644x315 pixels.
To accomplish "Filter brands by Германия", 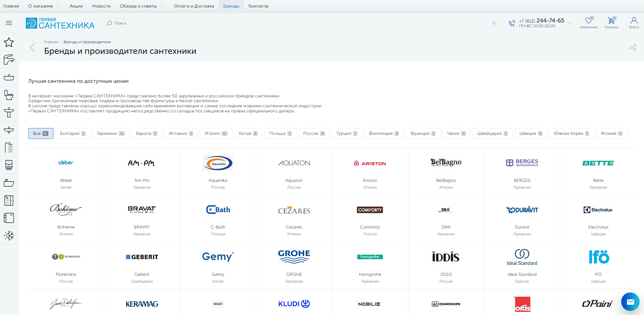I will pos(111,133).
